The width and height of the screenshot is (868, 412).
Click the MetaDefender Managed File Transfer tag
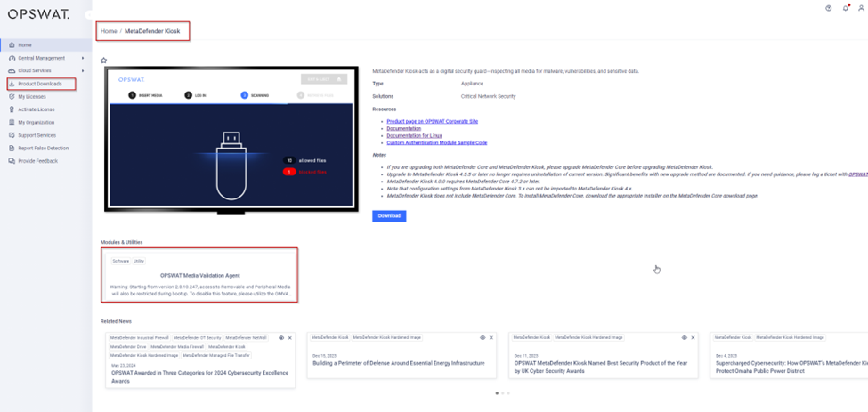[216, 355]
